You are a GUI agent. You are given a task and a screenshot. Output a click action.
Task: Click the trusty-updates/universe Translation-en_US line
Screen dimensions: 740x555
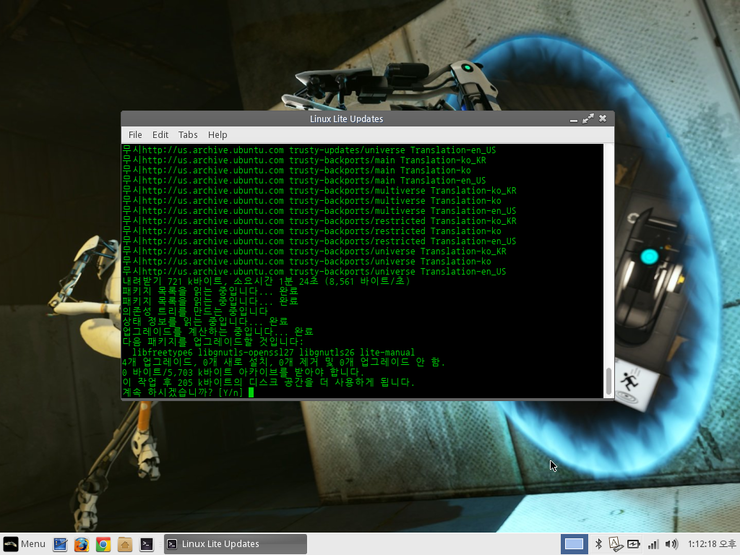click(309, 150)
